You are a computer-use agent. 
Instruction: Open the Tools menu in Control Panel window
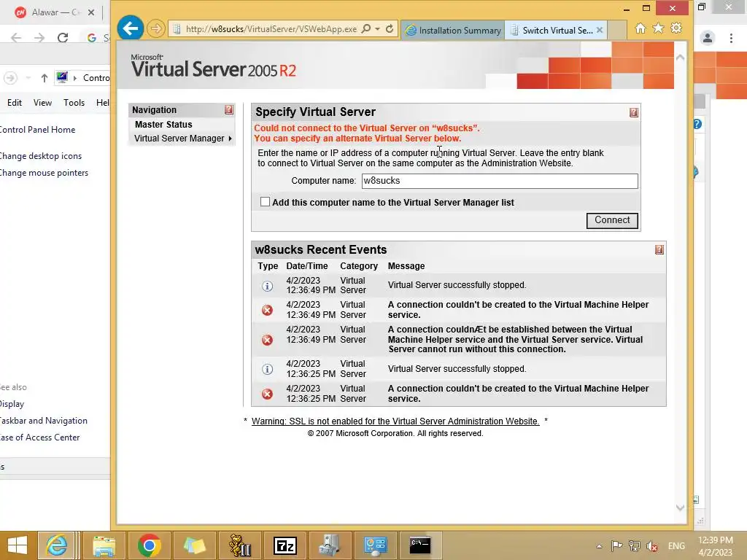point(74,102)
